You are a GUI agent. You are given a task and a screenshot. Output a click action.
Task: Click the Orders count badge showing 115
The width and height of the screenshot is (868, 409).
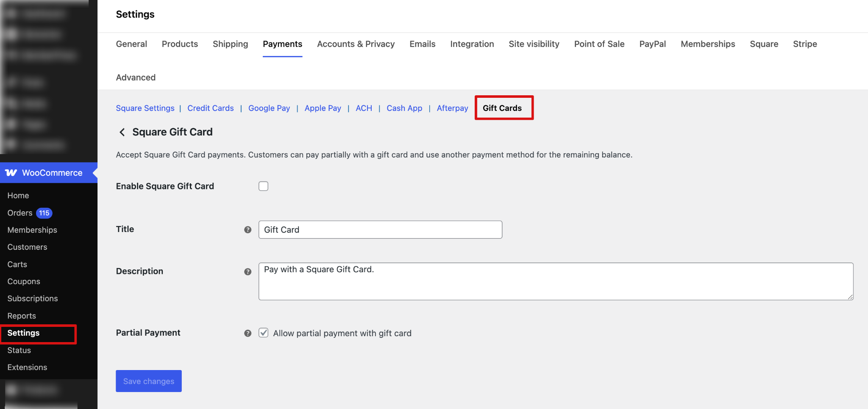[44, 213]
